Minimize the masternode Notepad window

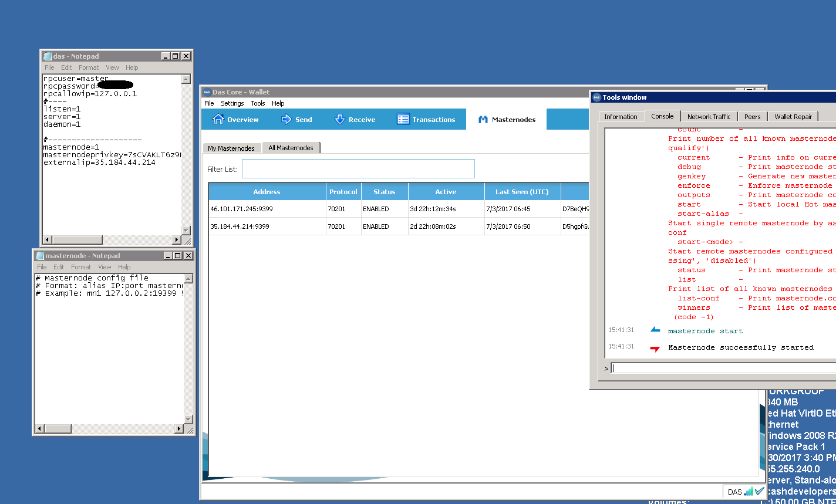pos(168,256)
